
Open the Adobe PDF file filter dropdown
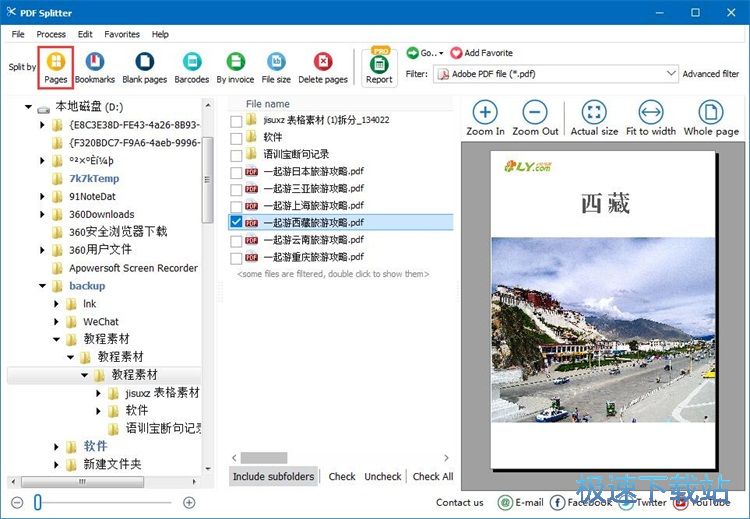pos(670,74)
